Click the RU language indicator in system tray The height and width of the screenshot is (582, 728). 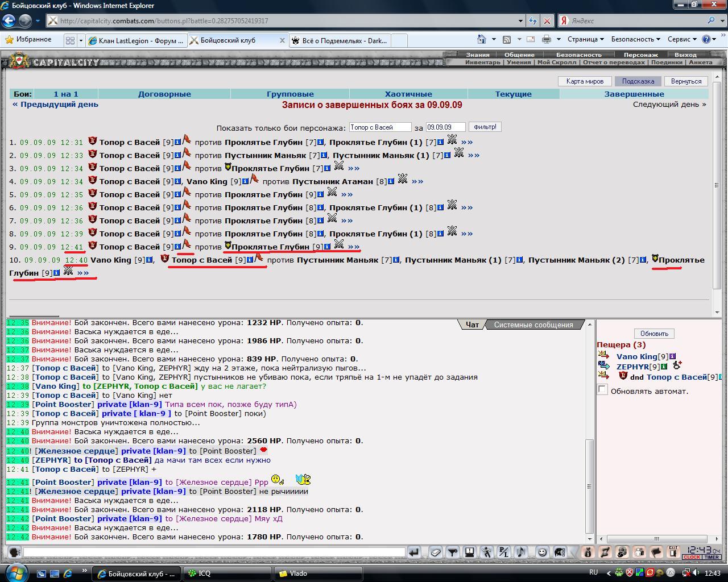(593, 572)
